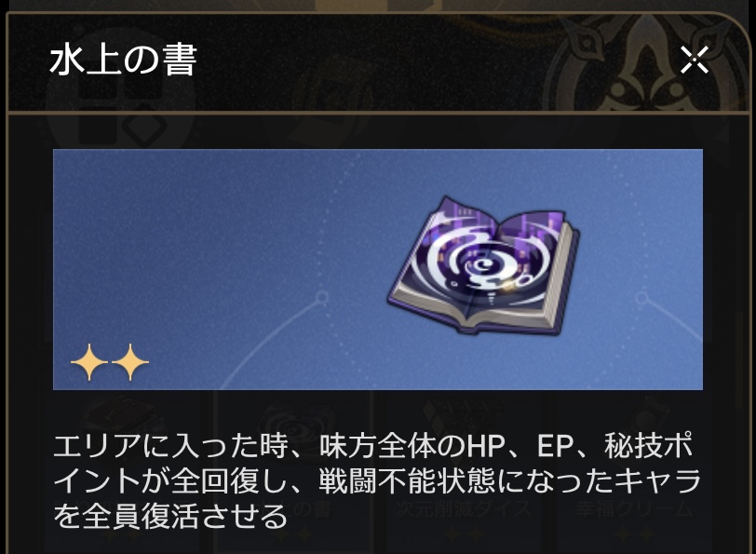
Task: Click the faded の書 item label
Action: coord(313,509)
